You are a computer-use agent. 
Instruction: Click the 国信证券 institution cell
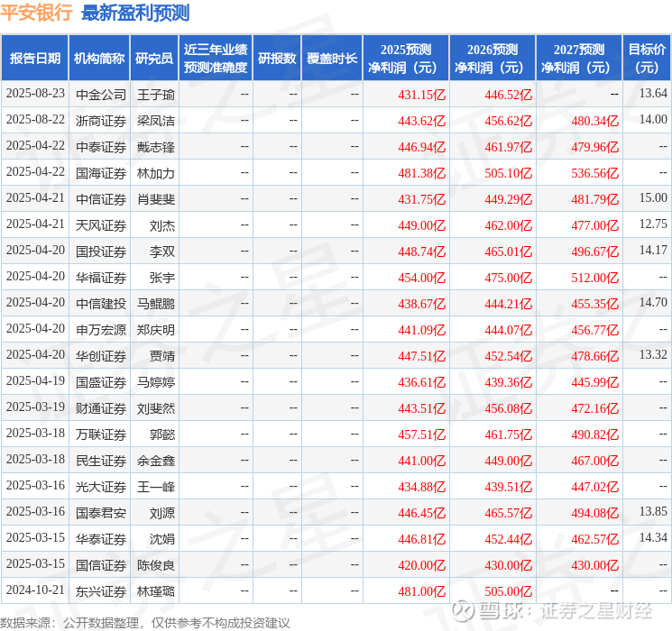tap(101, 565)
